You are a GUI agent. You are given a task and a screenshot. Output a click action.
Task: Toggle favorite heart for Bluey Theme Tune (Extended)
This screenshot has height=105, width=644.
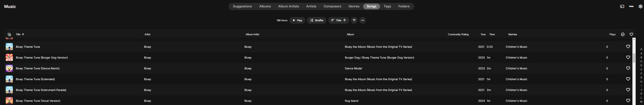[628, 79]
